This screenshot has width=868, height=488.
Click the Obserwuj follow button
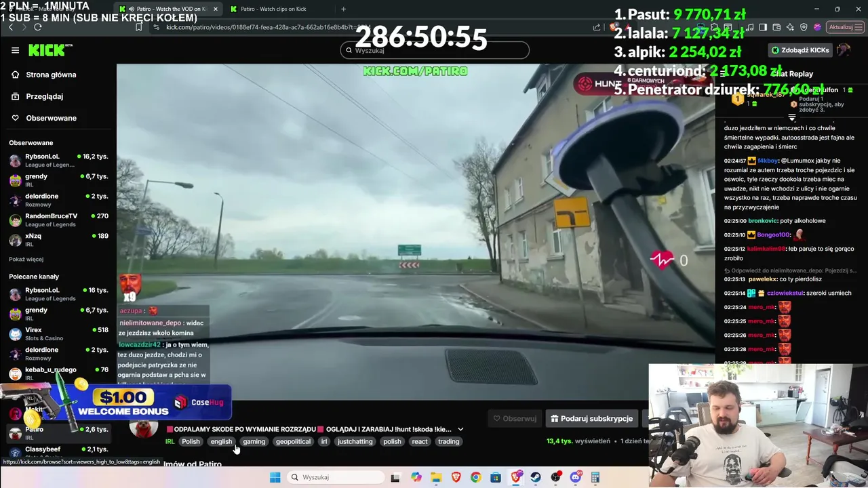[515, 418]
